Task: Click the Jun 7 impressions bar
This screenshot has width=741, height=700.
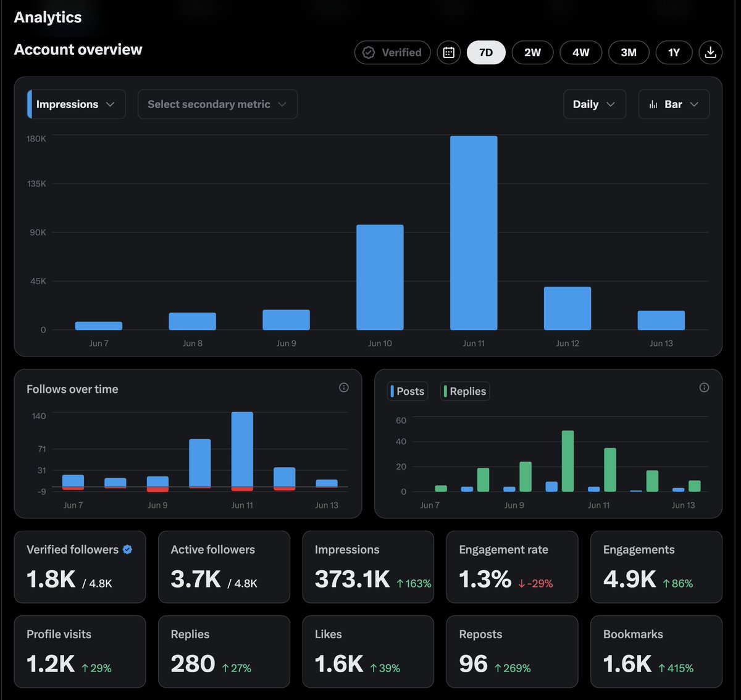Action: [x=99, y=326]
